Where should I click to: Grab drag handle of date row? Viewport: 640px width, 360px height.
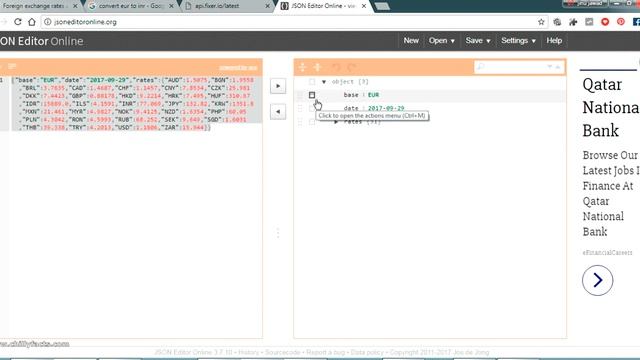[x=300, y=108]
